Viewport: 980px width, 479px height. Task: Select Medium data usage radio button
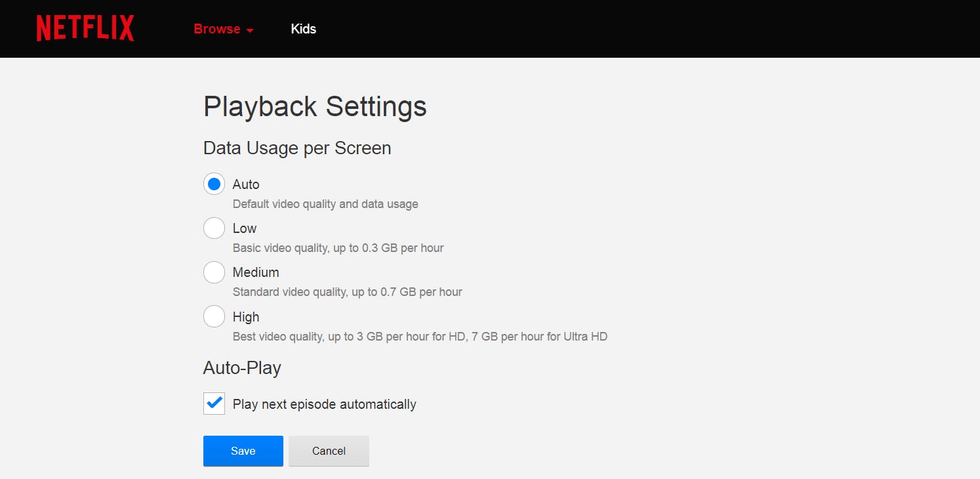214,272
